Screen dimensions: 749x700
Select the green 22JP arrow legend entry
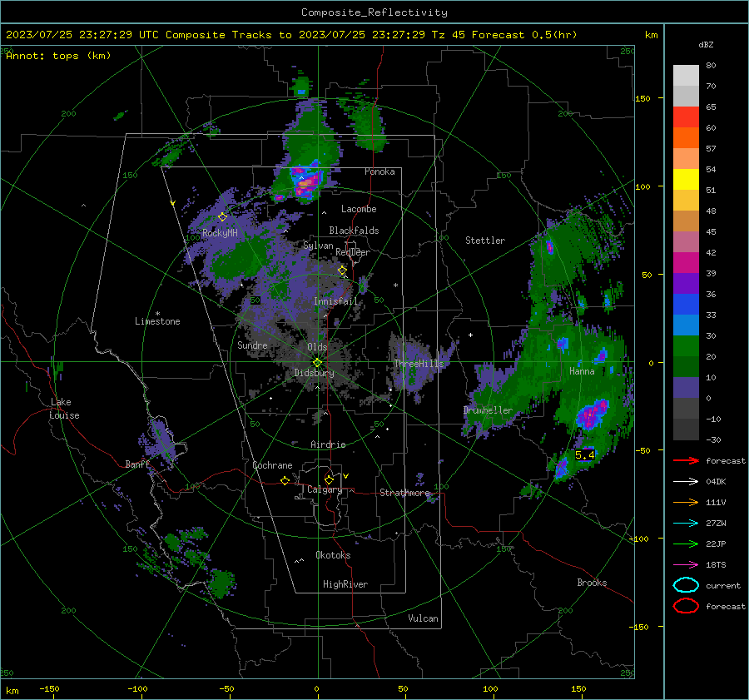(x=686, y=544)
